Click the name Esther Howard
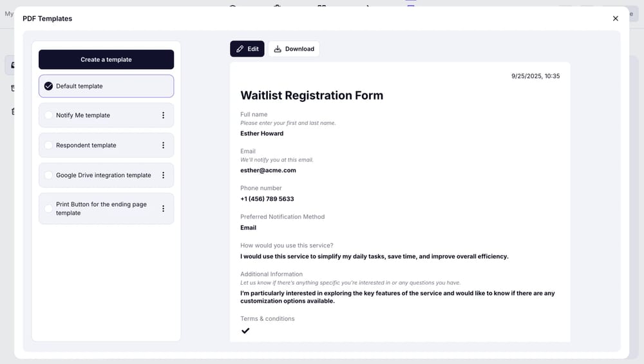The height and width of the screenshot is (364, 644). [x=261, y=133]
